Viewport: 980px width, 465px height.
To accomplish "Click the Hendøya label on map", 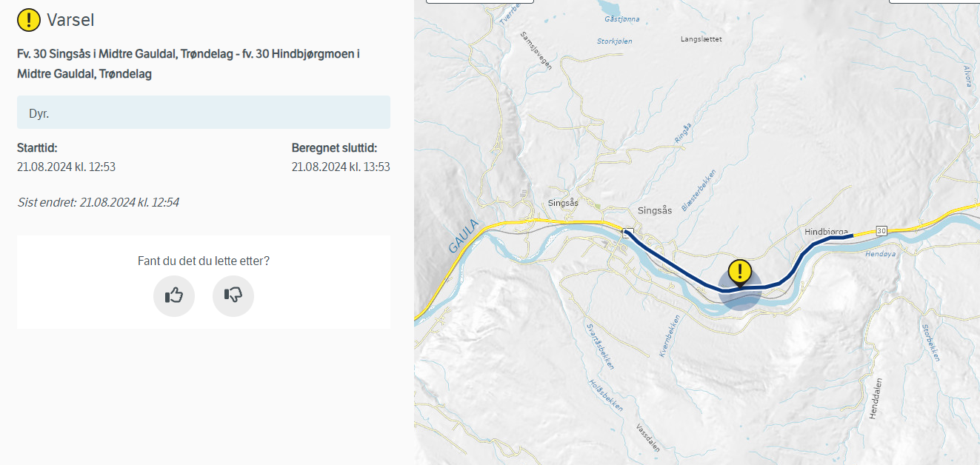I will (x=880, y=253).
